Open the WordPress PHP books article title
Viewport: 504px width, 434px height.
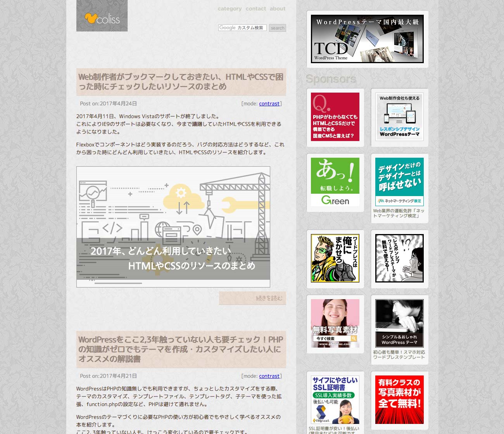(x=181, y=349)
